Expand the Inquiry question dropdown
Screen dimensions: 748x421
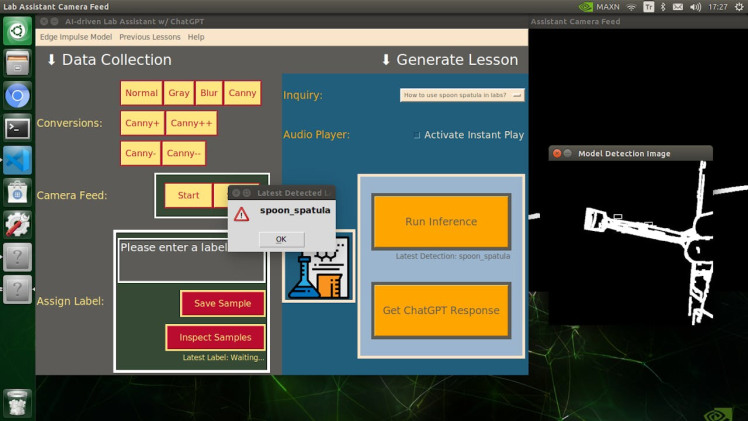(x=517, y=95)
